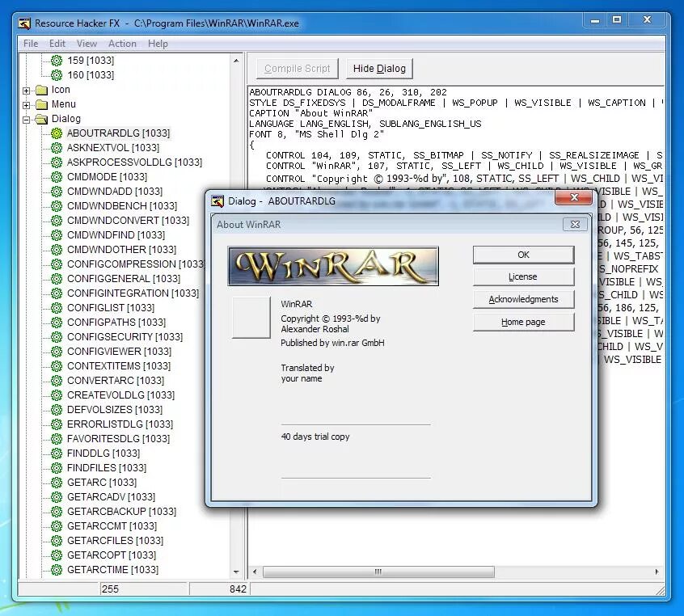Viewport: 684px width, 616px height.
Task: Select GETARCADV [1033] in tree
Action: click(x=112, y=497)
